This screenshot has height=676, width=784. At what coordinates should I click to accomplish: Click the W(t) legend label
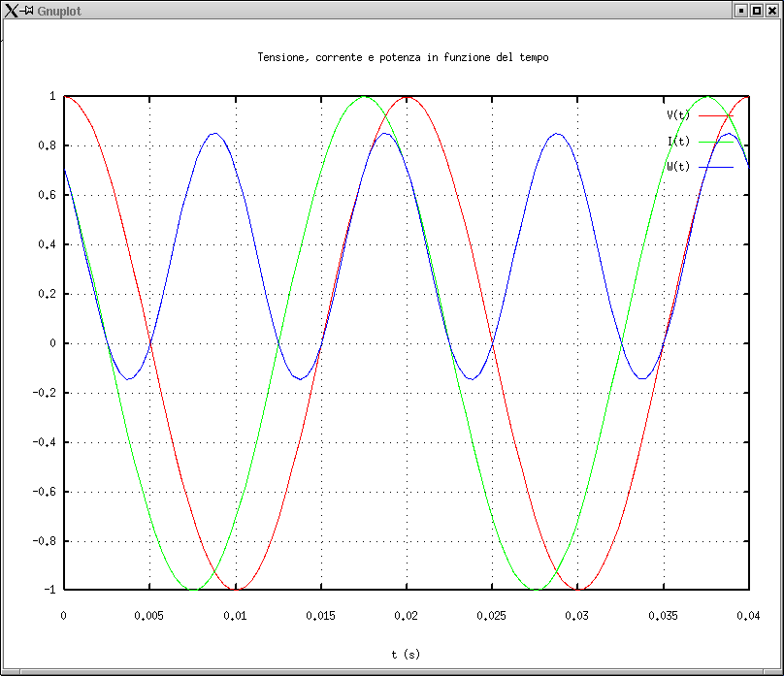point(678,167)
